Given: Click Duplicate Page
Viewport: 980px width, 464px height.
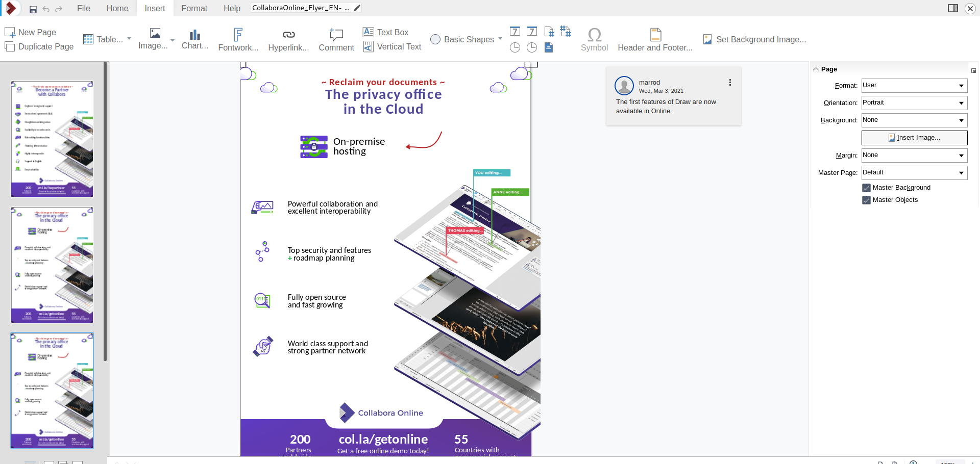Looking at the screenshot, I should 39,46.
